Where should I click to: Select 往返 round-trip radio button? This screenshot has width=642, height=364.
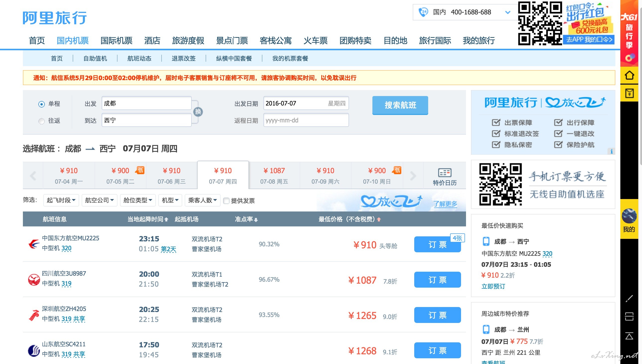(42, 121)
